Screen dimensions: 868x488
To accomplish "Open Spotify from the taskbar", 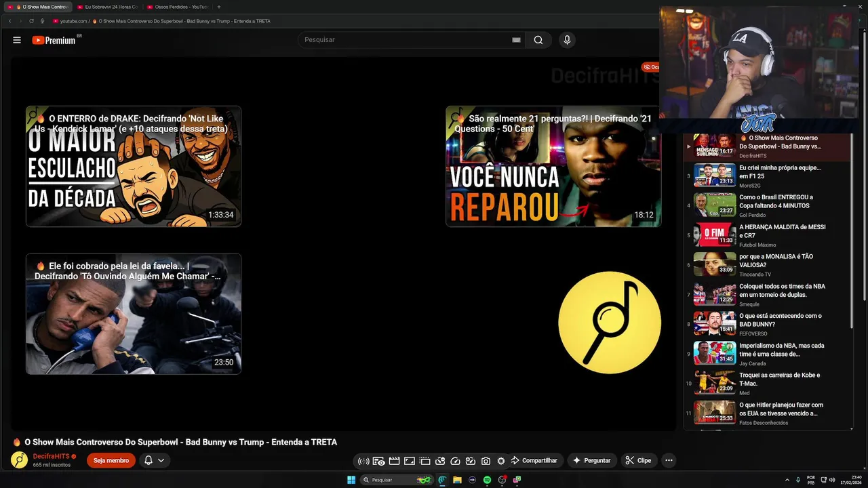I will [x=487, y=480].
